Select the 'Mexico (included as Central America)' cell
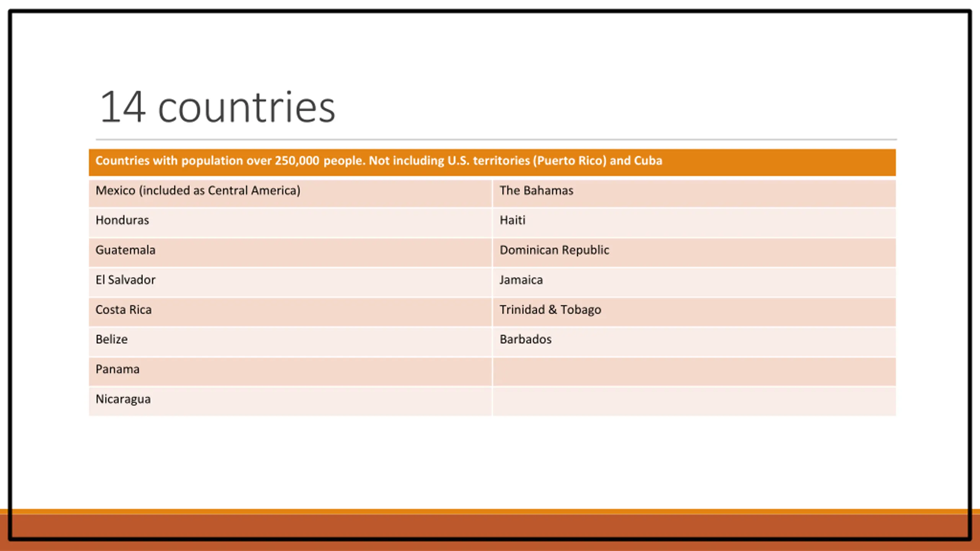980x551 pixels. [291, 193]
